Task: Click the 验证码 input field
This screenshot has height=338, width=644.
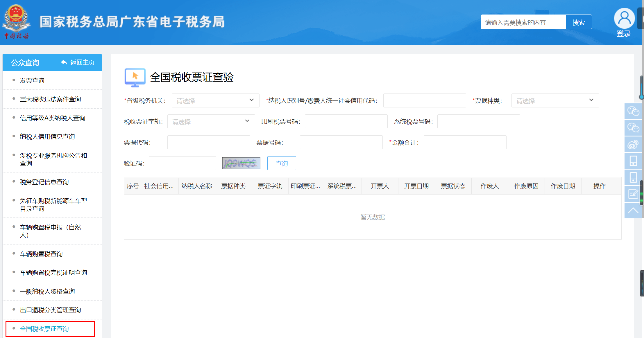Action: coord(182,163)
